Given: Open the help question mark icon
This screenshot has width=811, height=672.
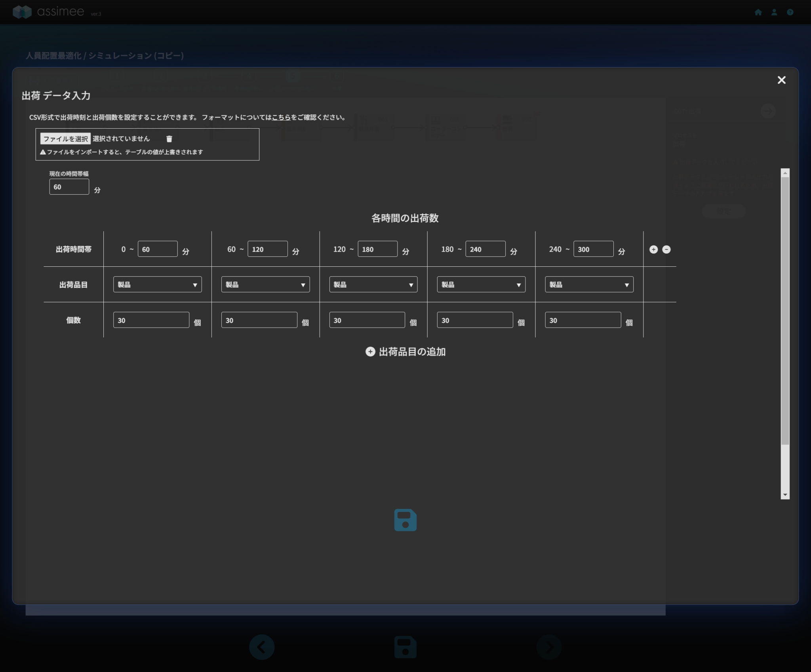Looking at the screenshot, I should click(790, 12).
